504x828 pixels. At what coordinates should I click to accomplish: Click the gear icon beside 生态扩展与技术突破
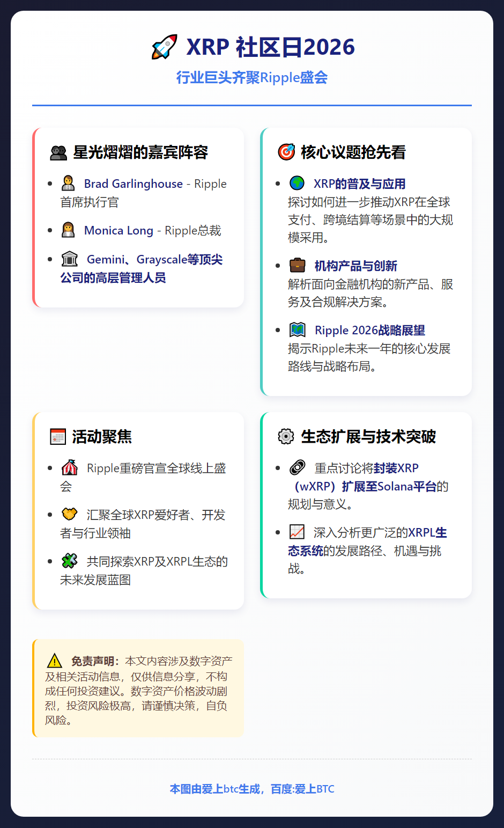tap(286, 436)
